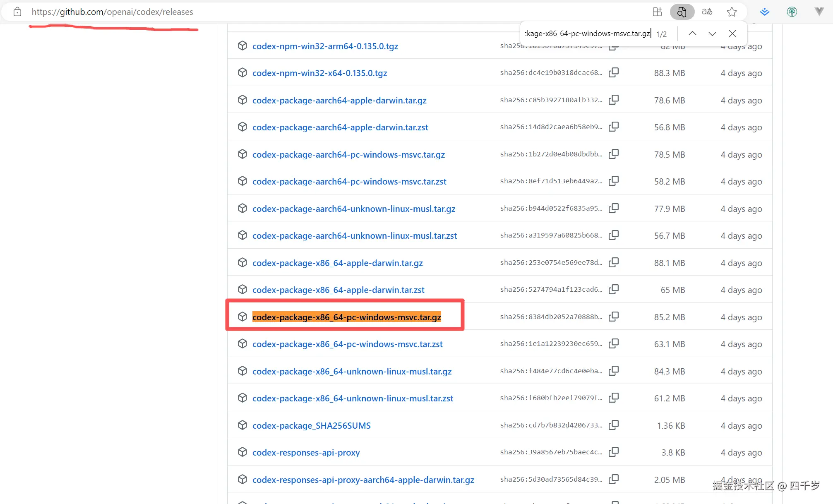Click inside the find-on-page search field

point(588,34)
